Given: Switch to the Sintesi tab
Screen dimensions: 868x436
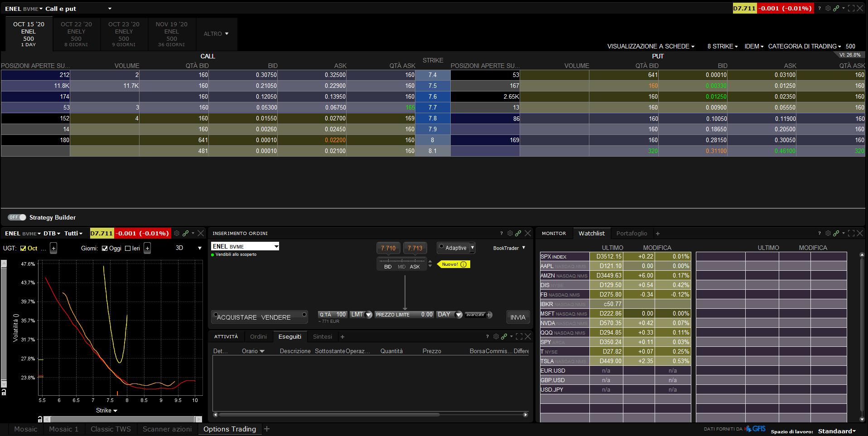Looking at the screenshot, I should tap(323, 336).
